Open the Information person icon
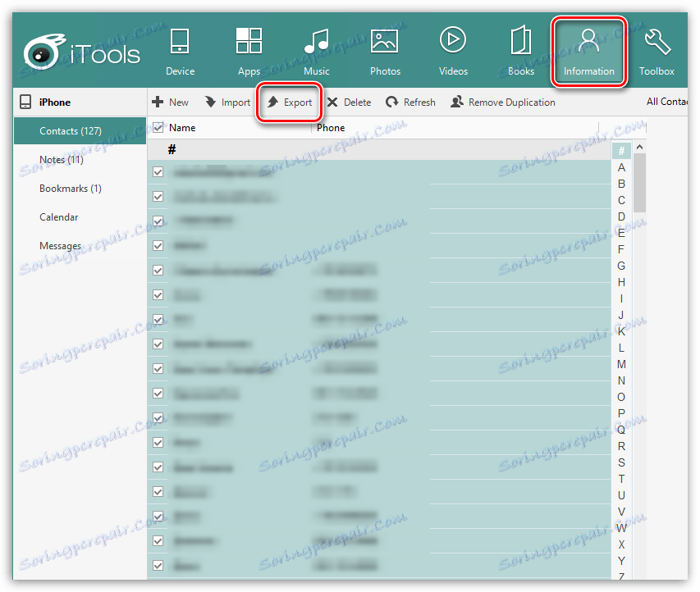This screenshot has width=700, height=592. click(588, 41)
